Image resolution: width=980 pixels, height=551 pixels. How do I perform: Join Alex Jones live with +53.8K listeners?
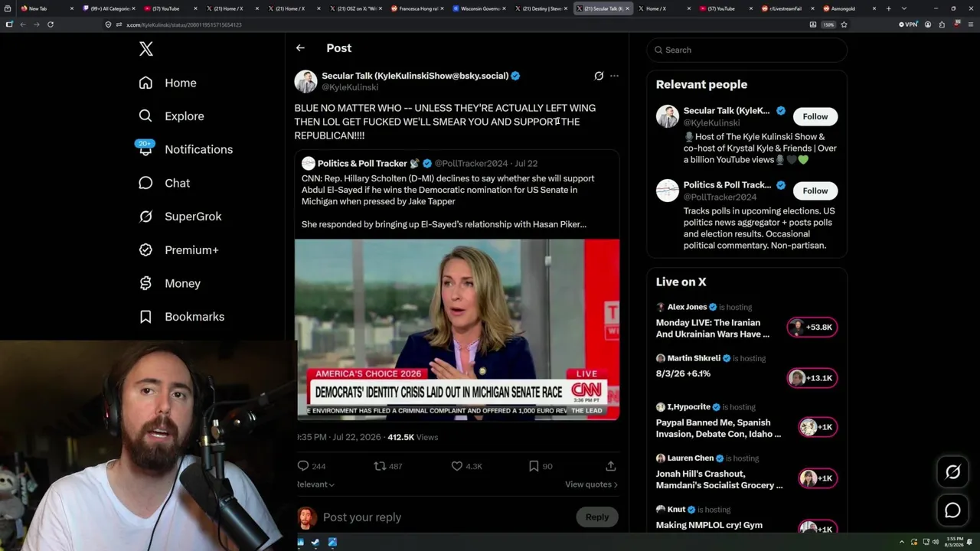tap(812, 328)
